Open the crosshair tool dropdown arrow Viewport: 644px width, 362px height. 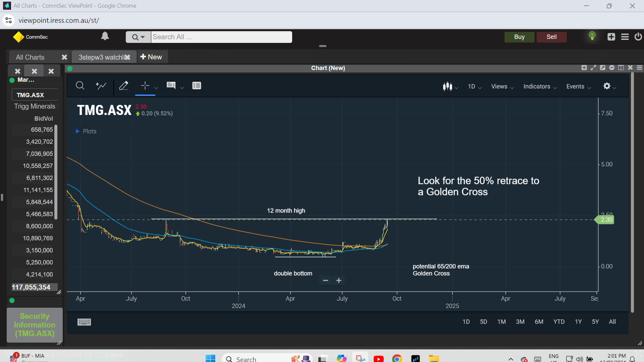point(156,88)
